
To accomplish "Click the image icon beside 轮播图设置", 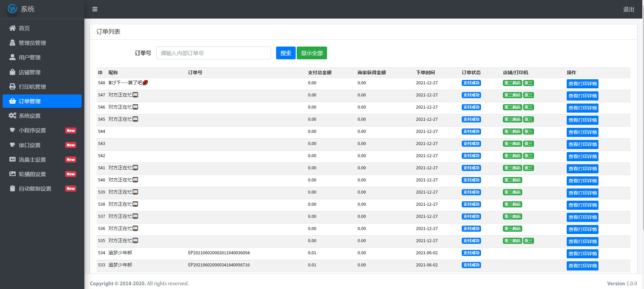I will coord(12,174).
